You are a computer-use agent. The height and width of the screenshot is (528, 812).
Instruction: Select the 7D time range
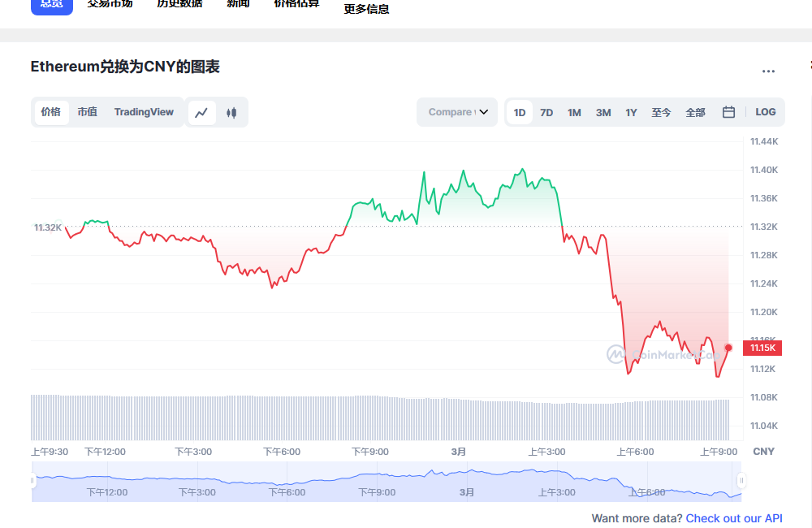(x=546, y=112)
